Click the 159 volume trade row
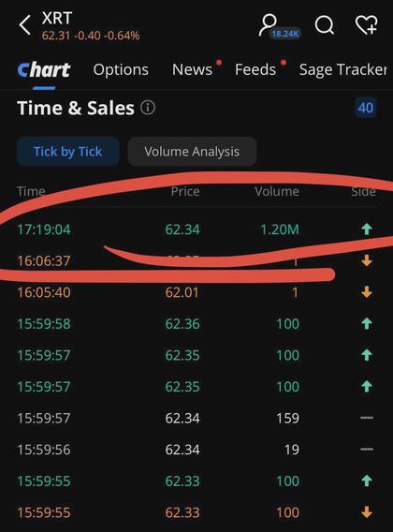The height and width of the screenshot is (532, 393). pyautogui.click(x=196, y=418)
